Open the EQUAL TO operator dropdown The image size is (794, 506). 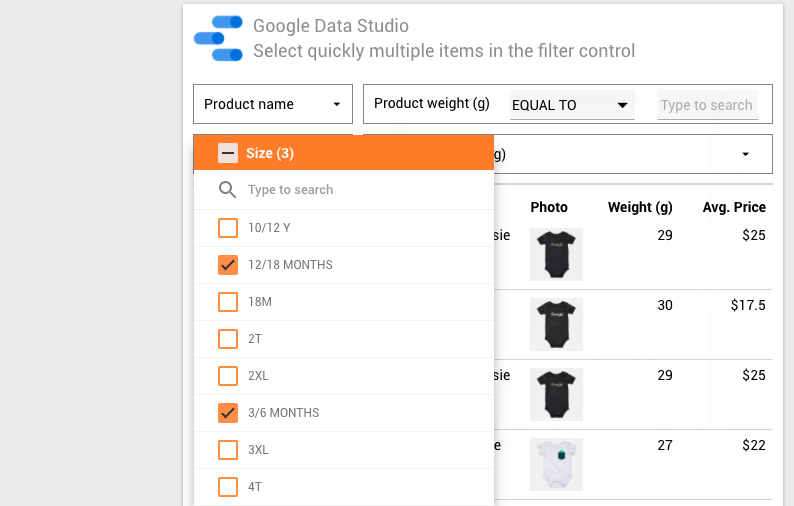(572, 105)
